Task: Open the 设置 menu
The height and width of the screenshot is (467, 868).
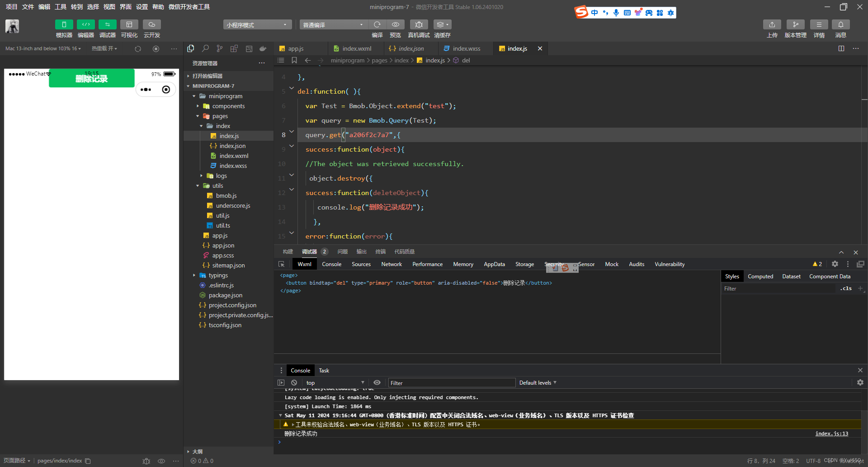Action: 142,7
